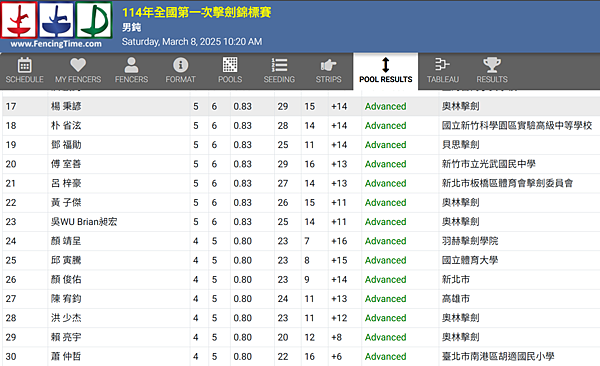Open the Results trophy icon
The width and height of the screenshot is (600, 366).
[x=492, y=65]
